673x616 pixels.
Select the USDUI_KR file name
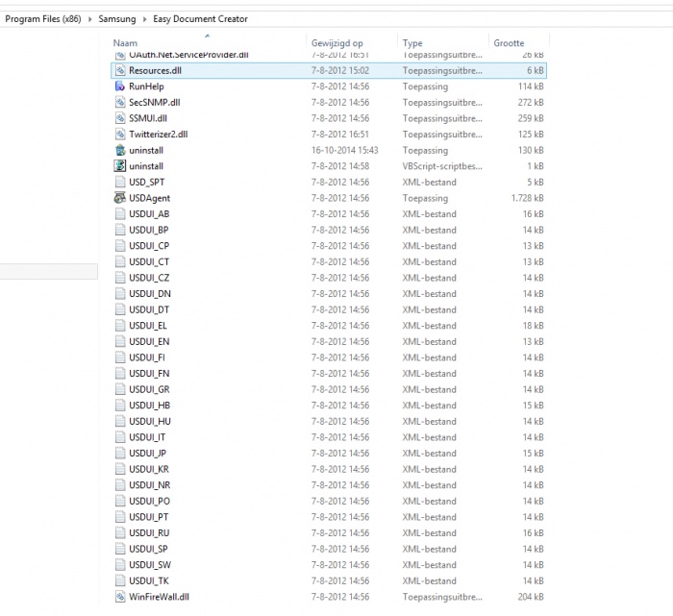pyautogui.click(x=149, y=469)
